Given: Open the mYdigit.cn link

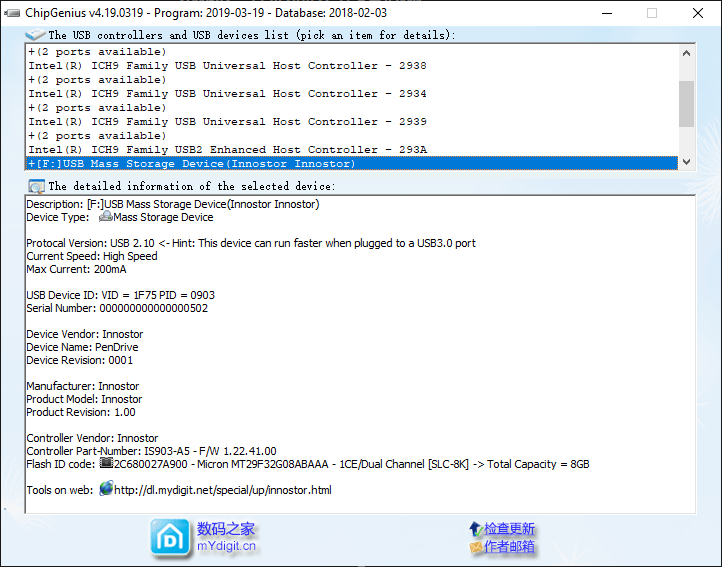Looking at the screenshot, I should pyautogui.click(x=226, y=546).
